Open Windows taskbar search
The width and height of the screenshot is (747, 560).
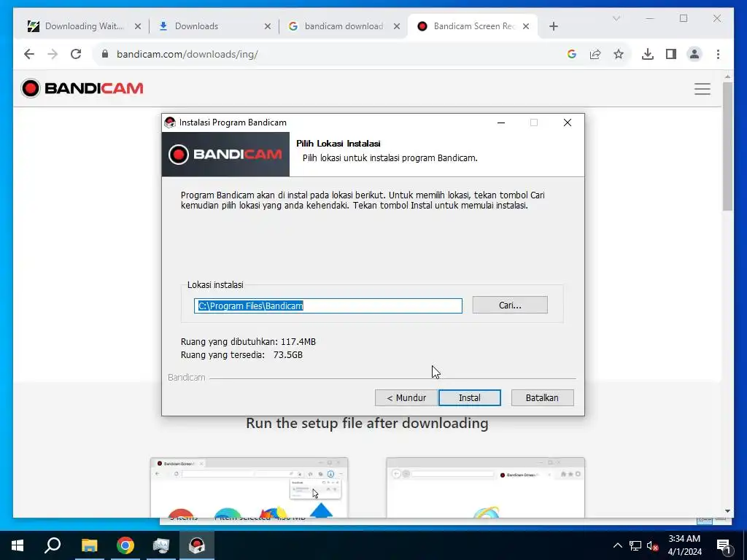53,545
